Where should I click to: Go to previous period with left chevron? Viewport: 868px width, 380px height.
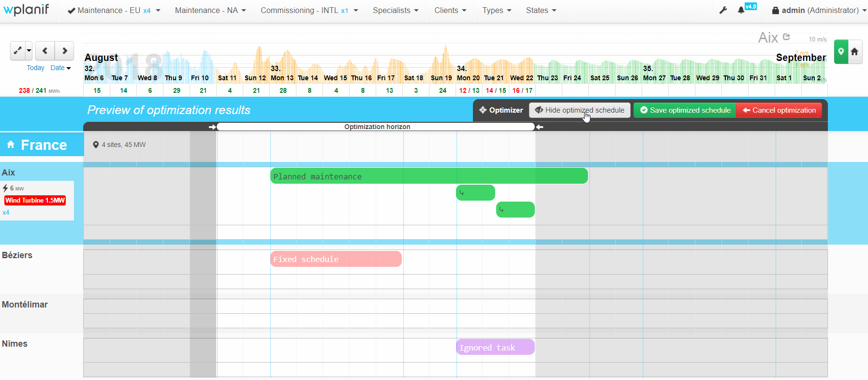pyautogui.click(x=45, y=51)
